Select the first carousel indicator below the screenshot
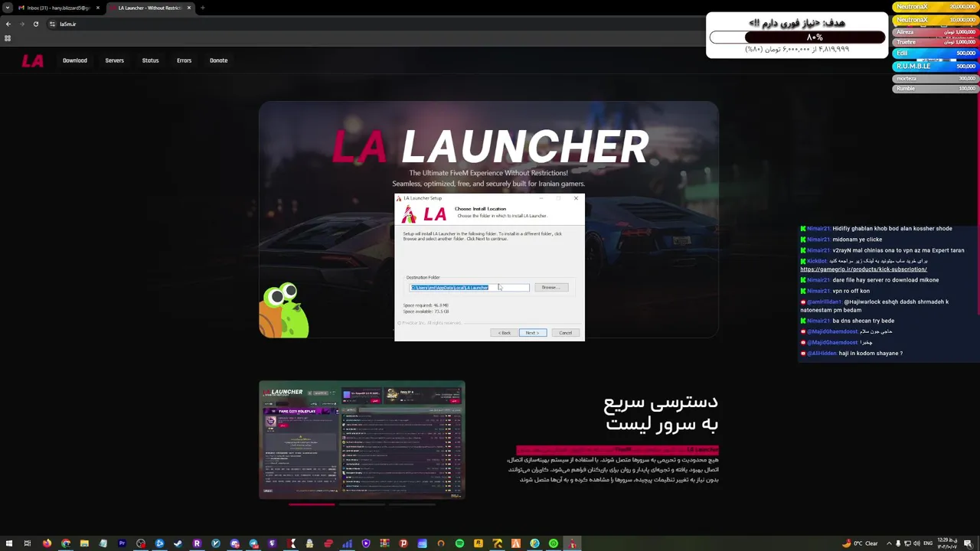980x551 pixels. pyautogui.click(x=312, y=504)
